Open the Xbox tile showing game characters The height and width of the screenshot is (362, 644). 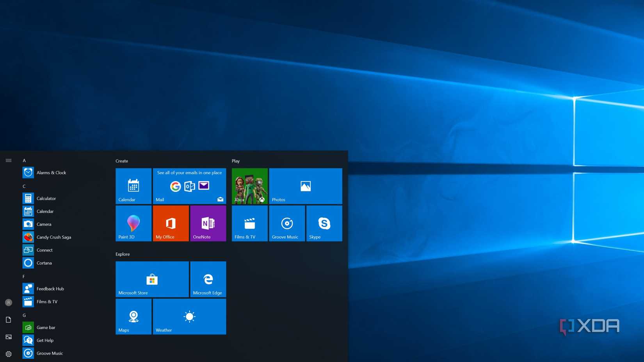[249, 186]
